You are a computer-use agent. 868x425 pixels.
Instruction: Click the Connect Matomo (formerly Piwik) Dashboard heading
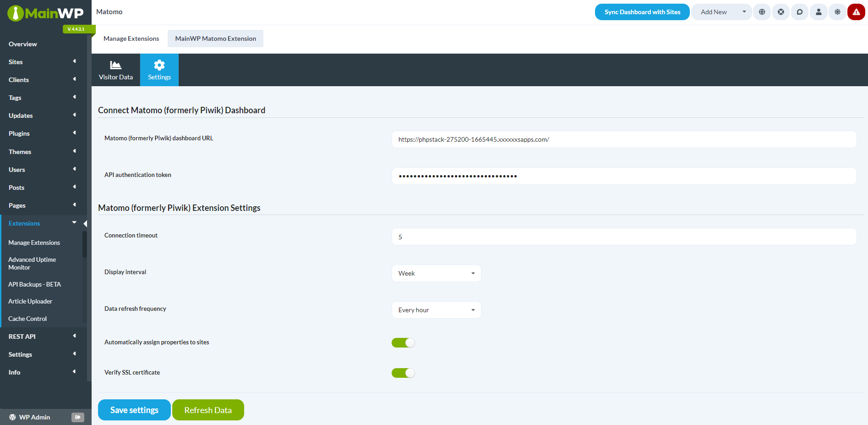pyautogui.click(x=182, y=110)
